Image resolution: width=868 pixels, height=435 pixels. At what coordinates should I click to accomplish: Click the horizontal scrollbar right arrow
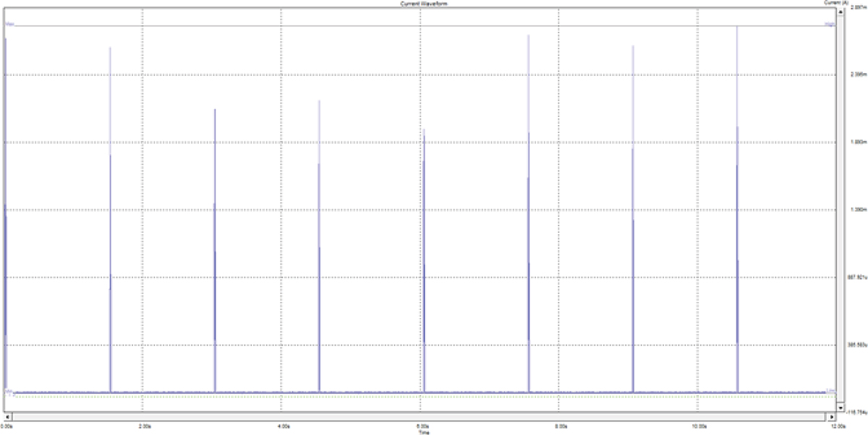coord(831,418)
